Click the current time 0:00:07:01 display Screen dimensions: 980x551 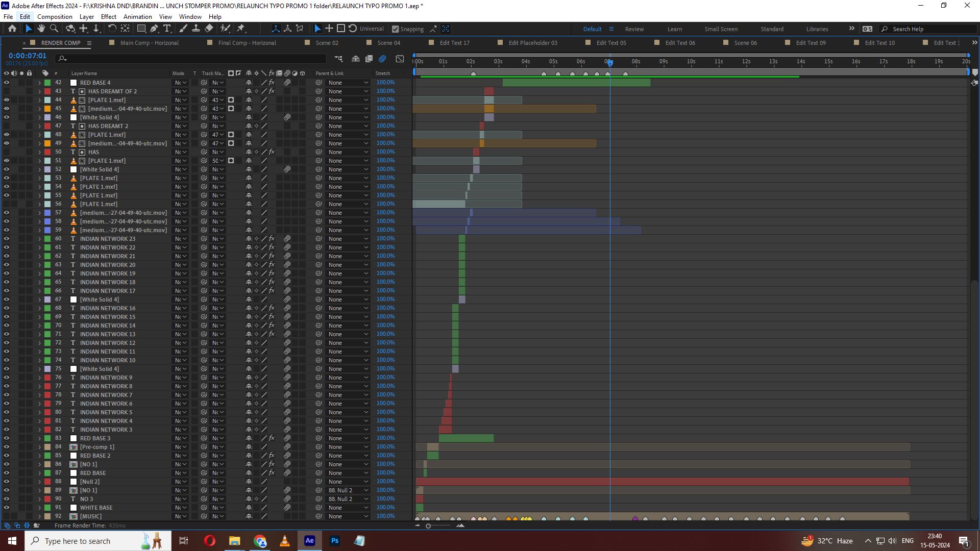click(x=27, y=56)
